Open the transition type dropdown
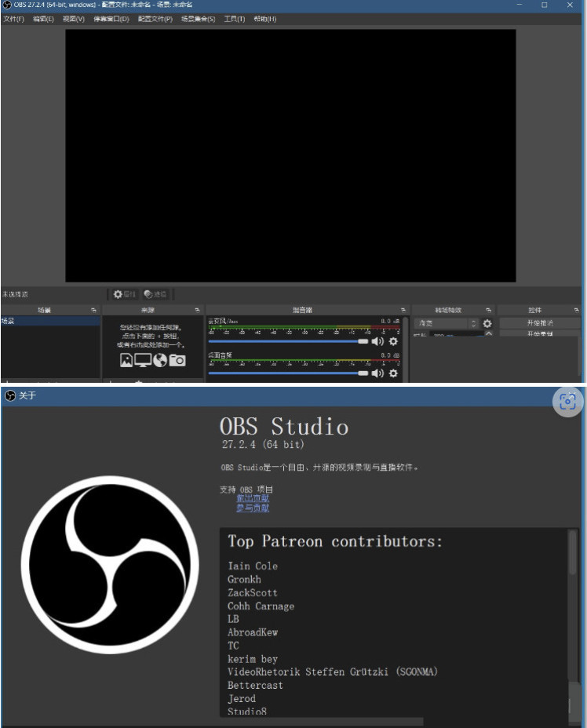 447,323
